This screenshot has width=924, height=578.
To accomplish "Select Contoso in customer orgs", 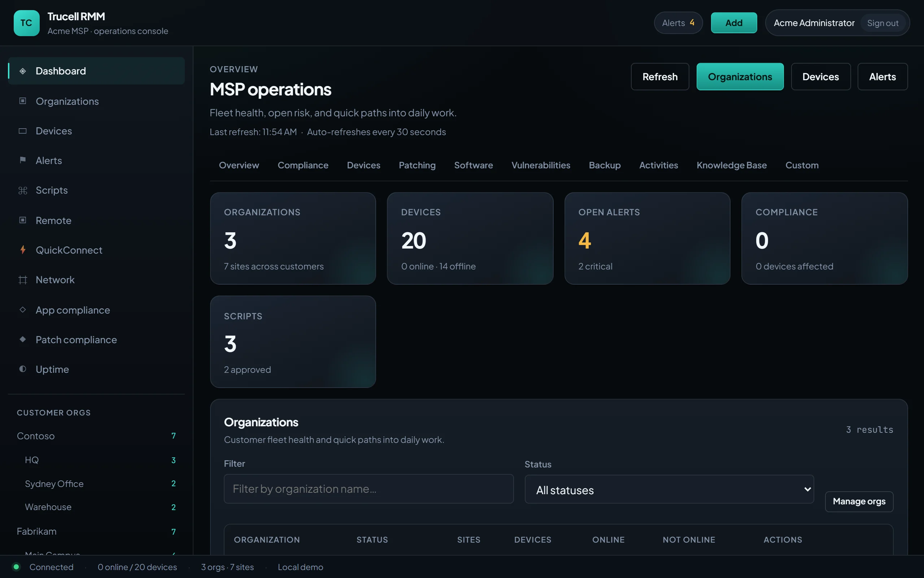I will (96, 436).
